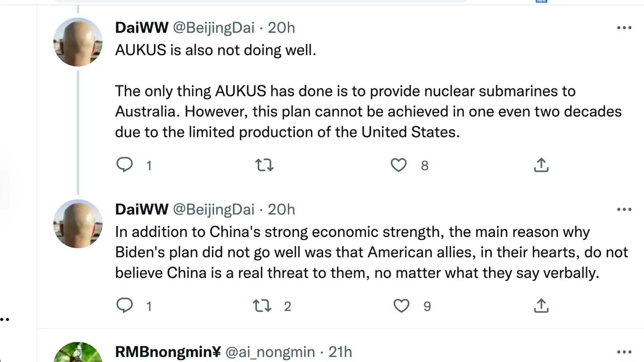The image size is (644, 362).
Task: Like the tweet about American allies
Action: (401, 306)
